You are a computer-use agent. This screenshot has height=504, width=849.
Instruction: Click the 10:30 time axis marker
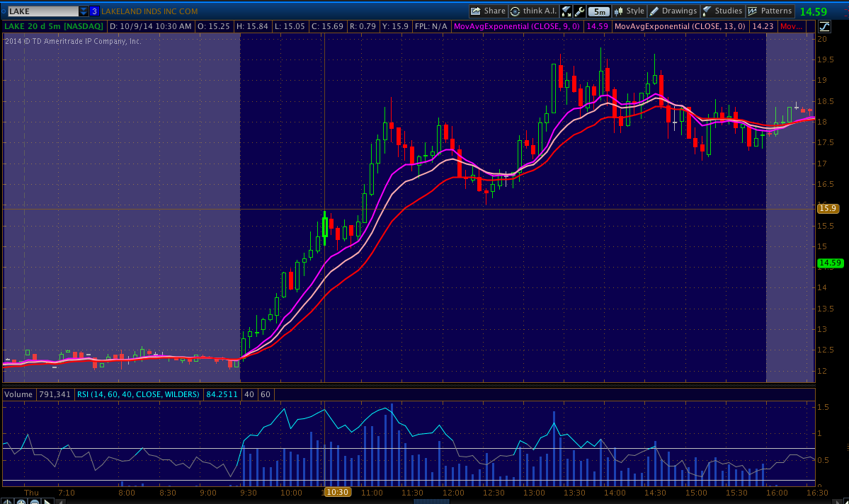point(336,492)
